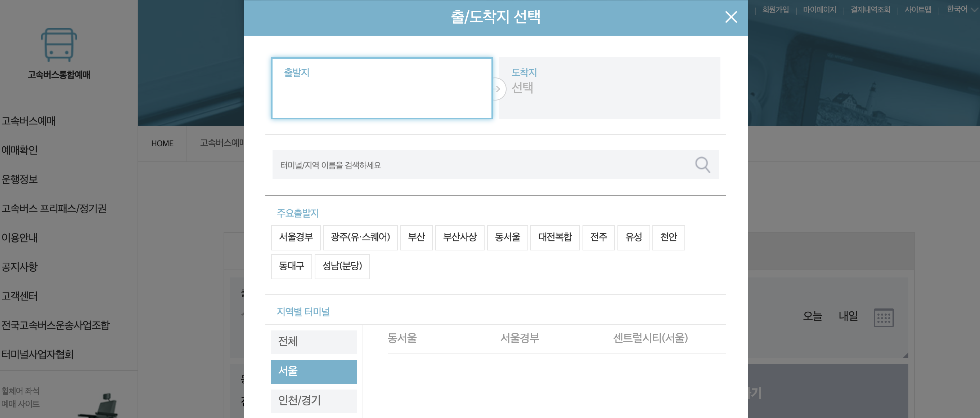Open 고속버스예매 in the sidebar
This screenshot has height=418, width=980.
click(x=28, y=121)
